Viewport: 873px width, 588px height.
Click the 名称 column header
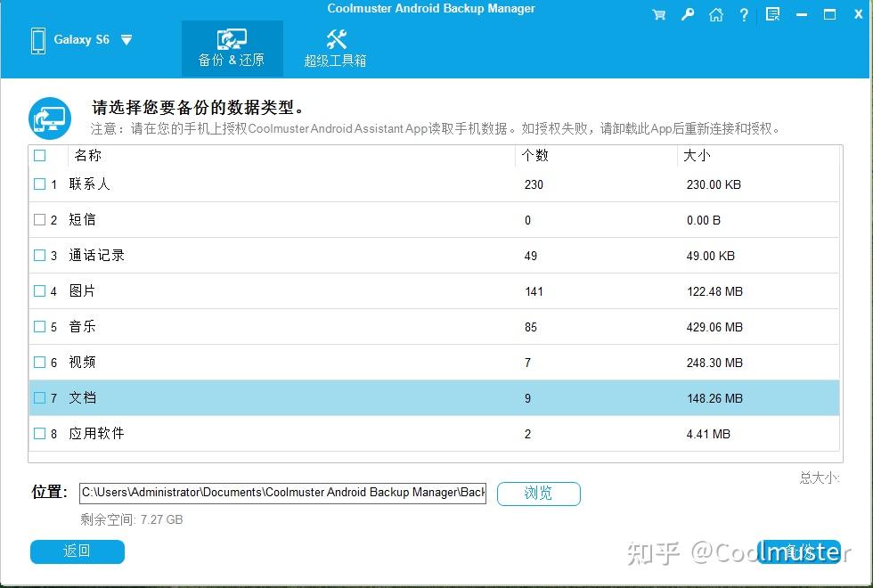[x=88, y=155]
